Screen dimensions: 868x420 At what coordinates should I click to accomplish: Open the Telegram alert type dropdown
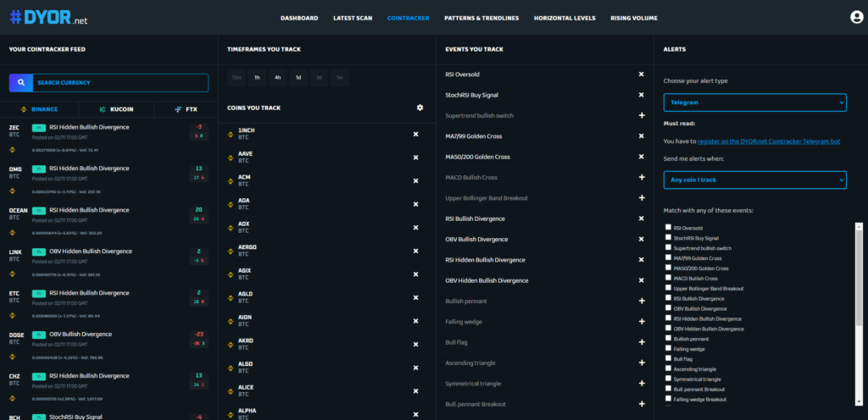[x=755, y=102]
